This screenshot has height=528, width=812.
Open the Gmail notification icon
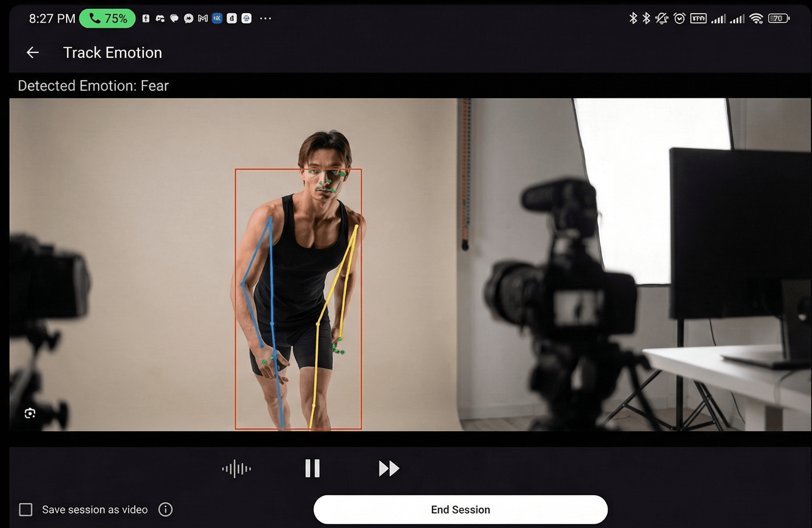[203, 18]
